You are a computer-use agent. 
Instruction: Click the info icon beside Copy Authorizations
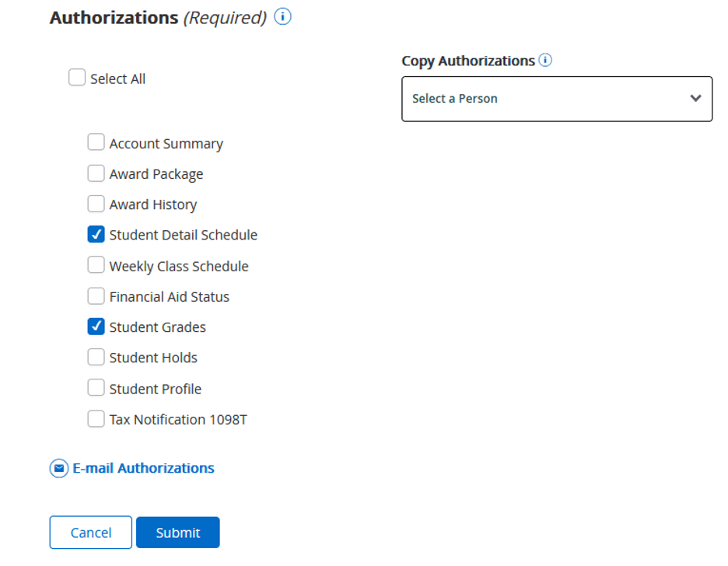tap(545, 60)
